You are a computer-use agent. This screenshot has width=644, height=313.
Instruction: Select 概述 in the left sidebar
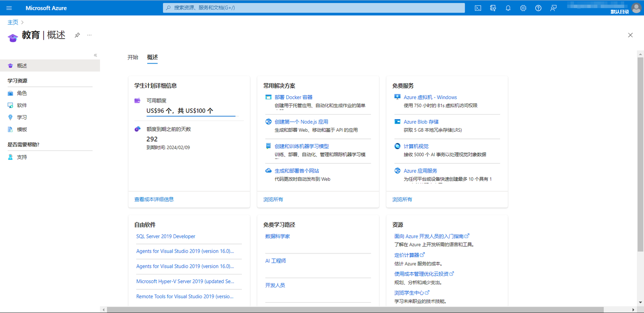click(x=50, y=65)
